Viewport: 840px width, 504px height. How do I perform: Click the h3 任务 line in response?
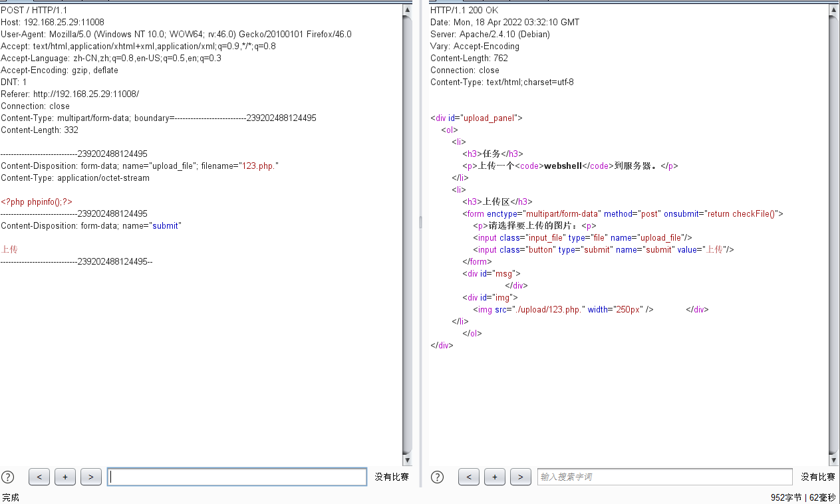click(493, 154)
